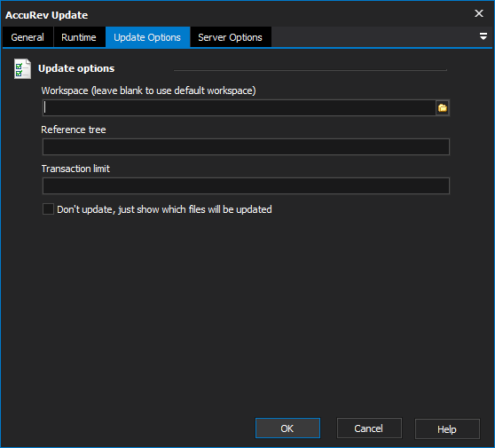Viewport: 495px width, 448px height.
Task: Click the "Reference tree" label
Action: 74,130
